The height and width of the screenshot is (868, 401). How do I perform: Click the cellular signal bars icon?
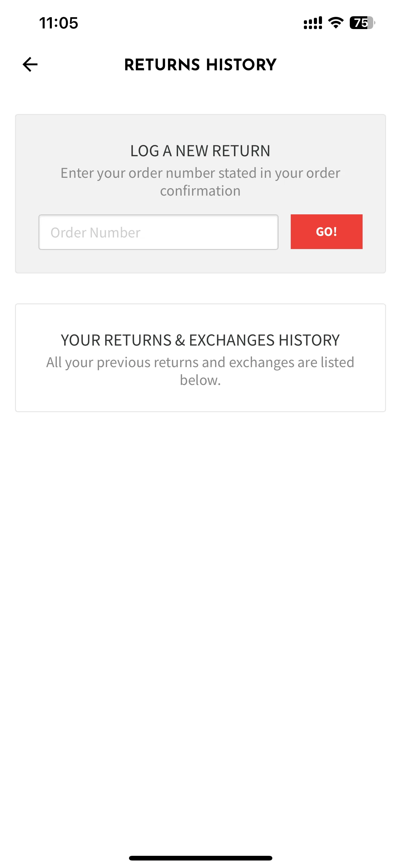point(313,23)
